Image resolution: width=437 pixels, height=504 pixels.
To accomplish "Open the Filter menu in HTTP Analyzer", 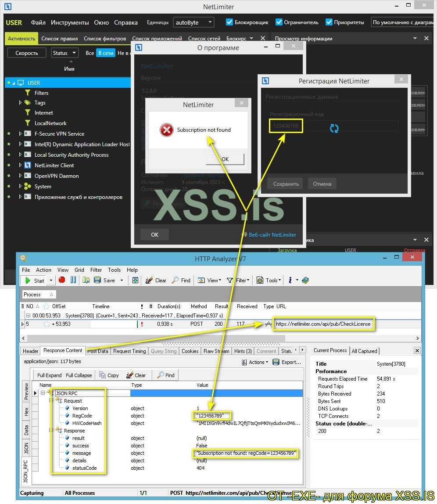I will 96,270.
